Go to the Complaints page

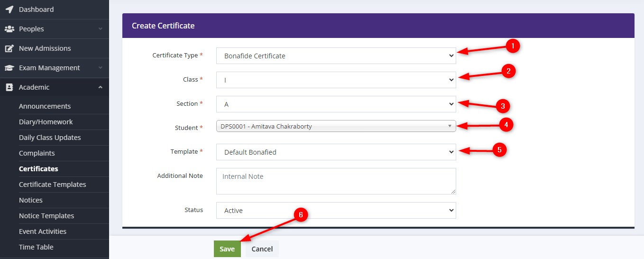37,153
